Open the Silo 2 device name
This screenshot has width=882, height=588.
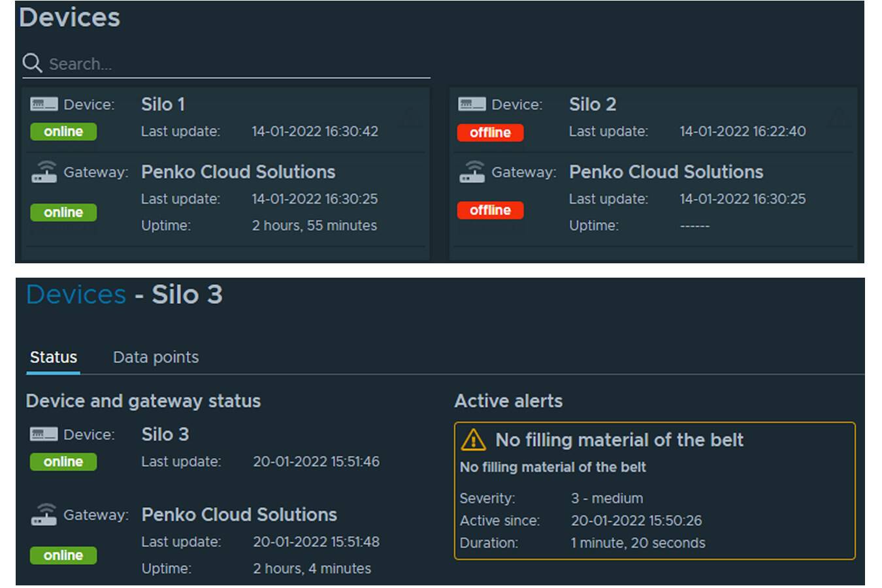592,105
